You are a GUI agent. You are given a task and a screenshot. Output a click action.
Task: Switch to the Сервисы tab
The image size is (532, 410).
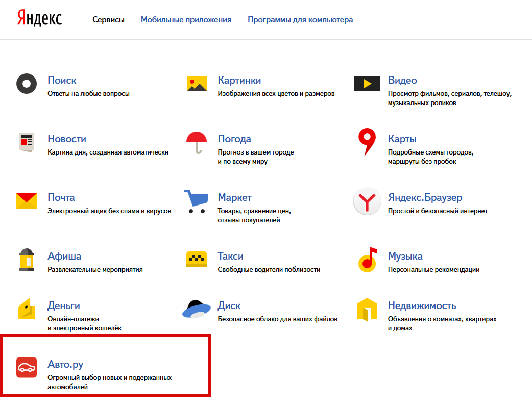[x=108, y=20]
